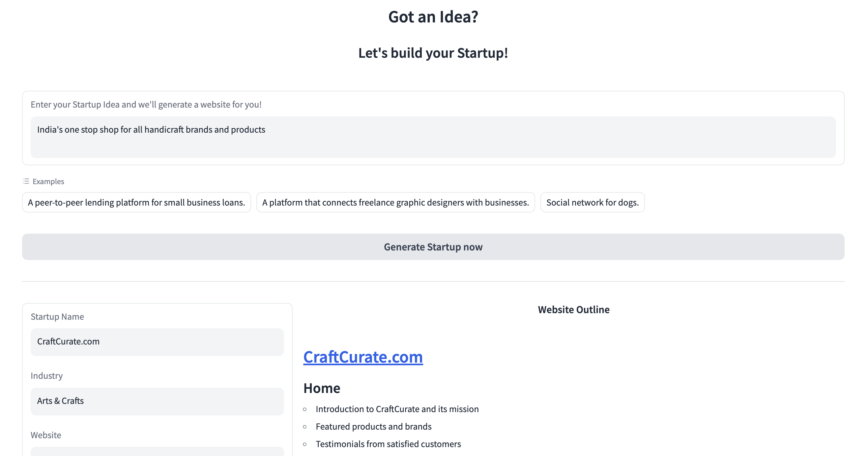This screenshot has width=868, height=456.
Task: Click the 'Website Outline' heading
Action: pyautogui.click(x=573, y=309)
